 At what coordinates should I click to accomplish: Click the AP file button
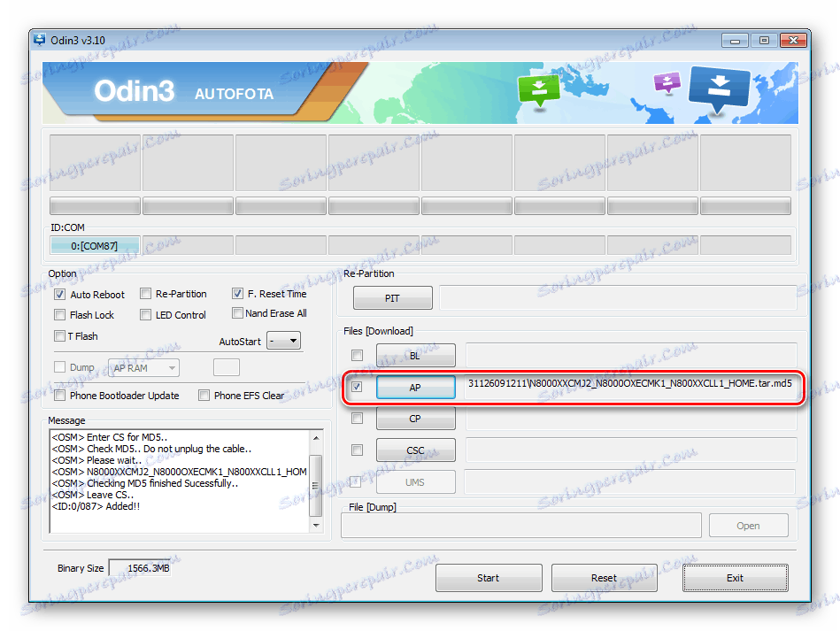(416, 387)
